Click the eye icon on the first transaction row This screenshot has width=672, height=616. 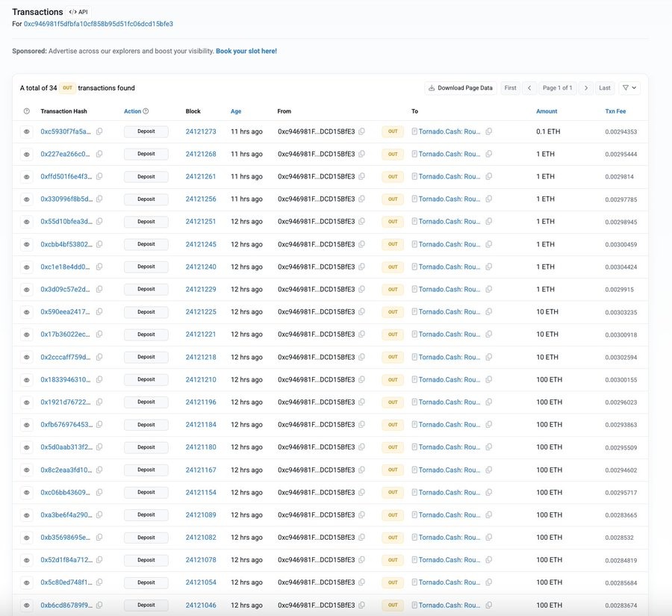(x=26, y=131)
